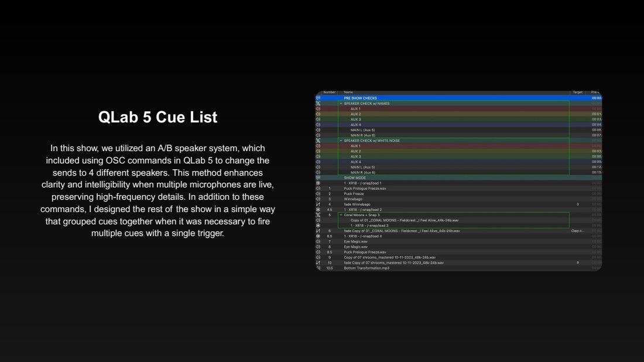Collapse the SPEAKER CHECK w/ NAMES group

tap(341, 103)
